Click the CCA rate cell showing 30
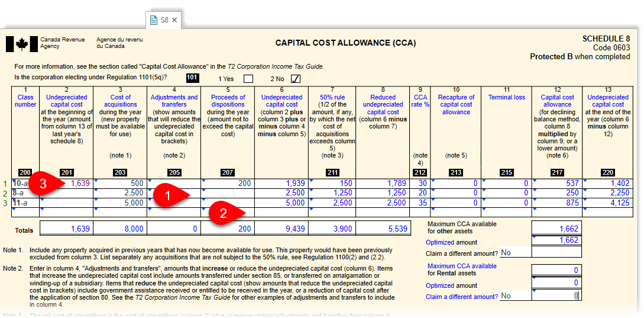Screen dimensions: 644x318 pyautogui.click(x=420, y=184)
